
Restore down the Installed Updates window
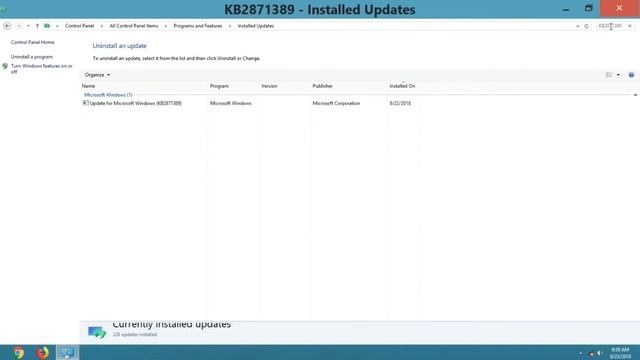(589, 9)
